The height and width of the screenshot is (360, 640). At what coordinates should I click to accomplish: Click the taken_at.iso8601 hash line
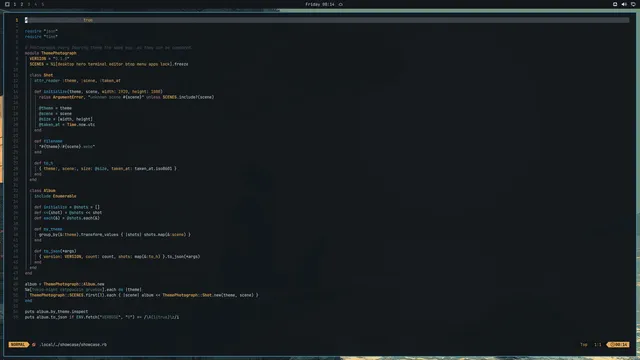click(108, 169)
